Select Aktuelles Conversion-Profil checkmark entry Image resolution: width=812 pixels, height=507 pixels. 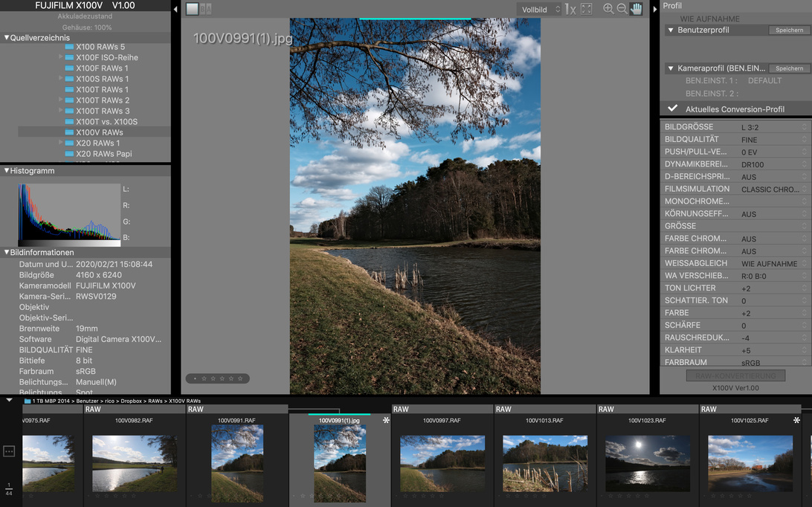[x=734, y=109]
